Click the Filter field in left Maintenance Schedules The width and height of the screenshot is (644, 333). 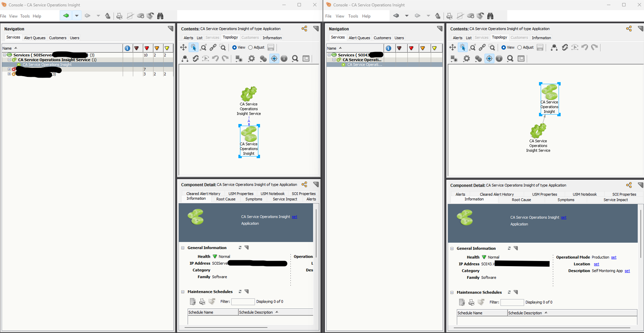(x=243, y=302)
